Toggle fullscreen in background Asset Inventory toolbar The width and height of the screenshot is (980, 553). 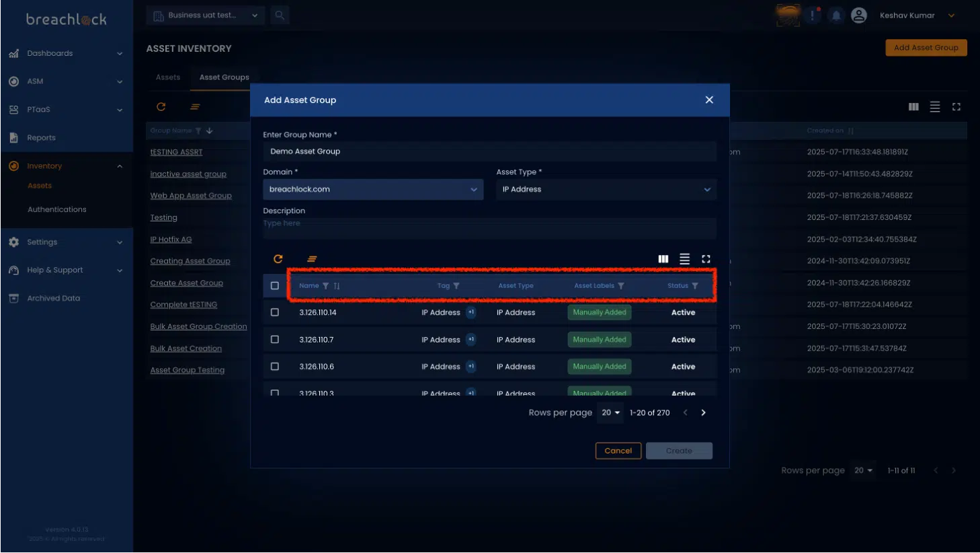[956, 107]
